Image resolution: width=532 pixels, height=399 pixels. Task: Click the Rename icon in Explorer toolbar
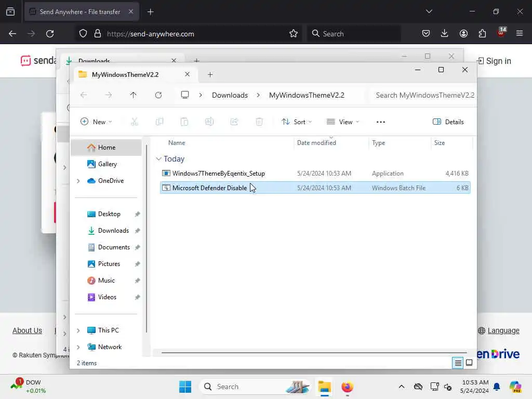[209, 122]
